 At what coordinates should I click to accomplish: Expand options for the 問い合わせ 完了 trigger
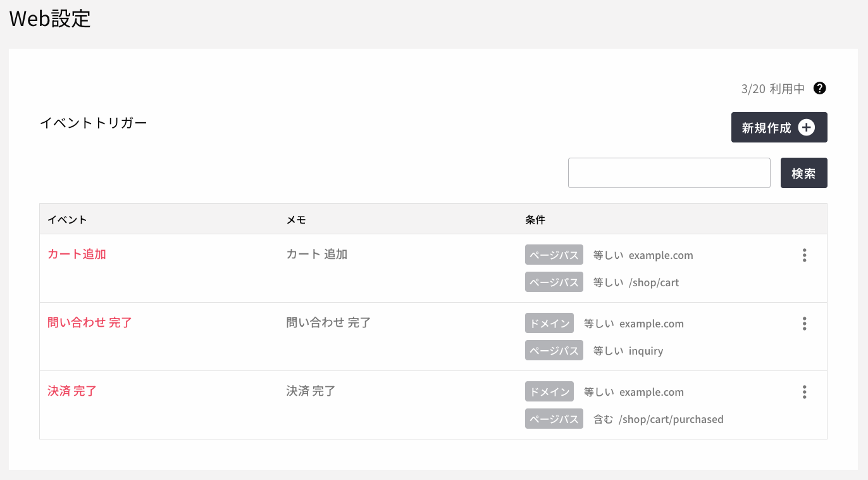point(804,324)
